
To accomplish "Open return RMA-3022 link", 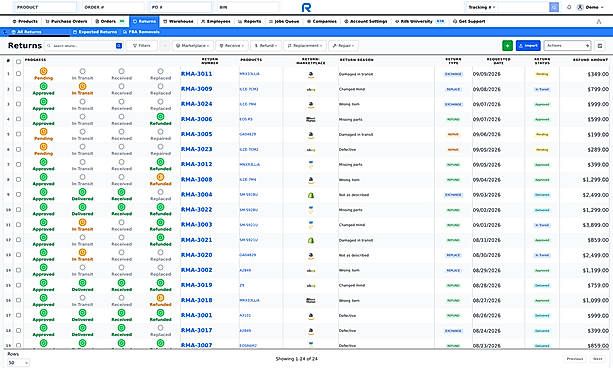I will pyautogui.click(x=197, y=210).
